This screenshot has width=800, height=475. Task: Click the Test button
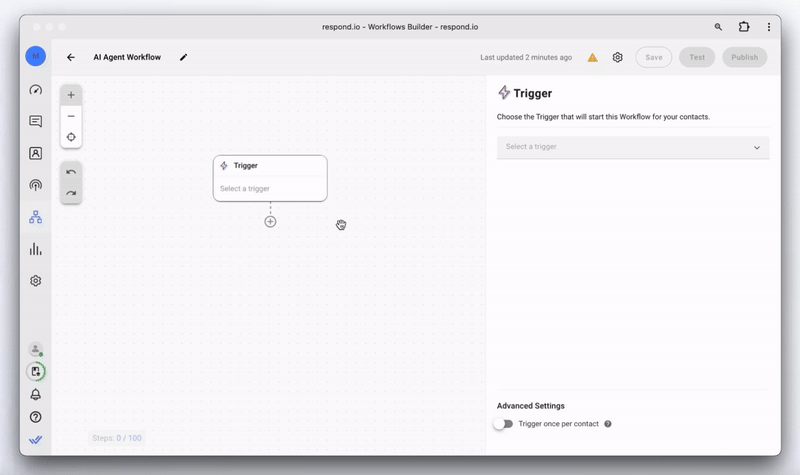(x=697, y=58)
